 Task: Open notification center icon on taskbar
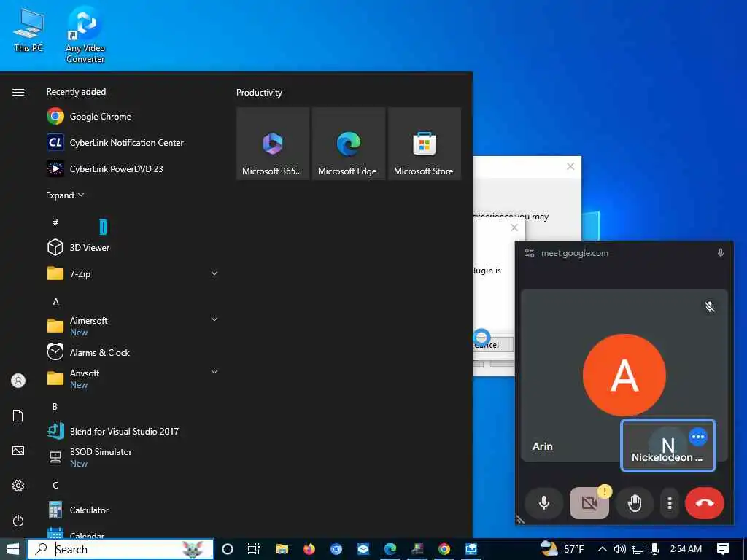[x=723, y=549]
